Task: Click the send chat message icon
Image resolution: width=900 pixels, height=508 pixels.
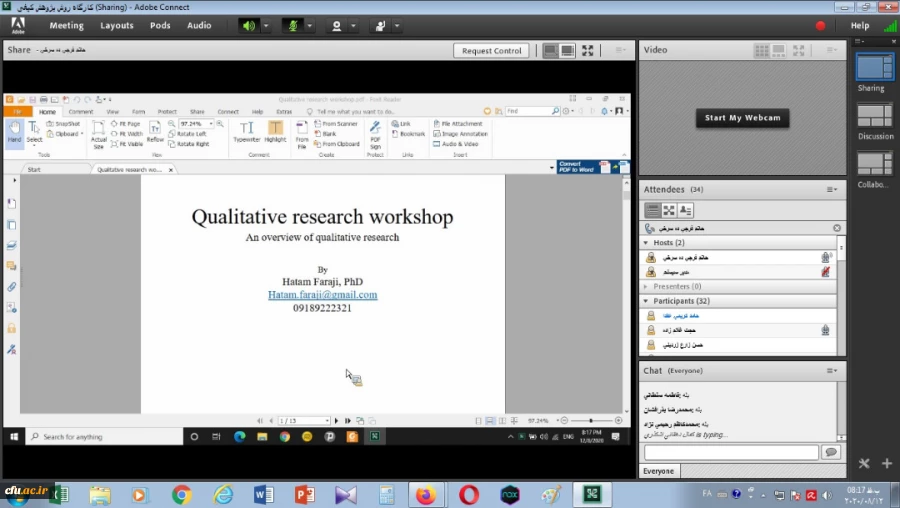Action: coord(830,452)
